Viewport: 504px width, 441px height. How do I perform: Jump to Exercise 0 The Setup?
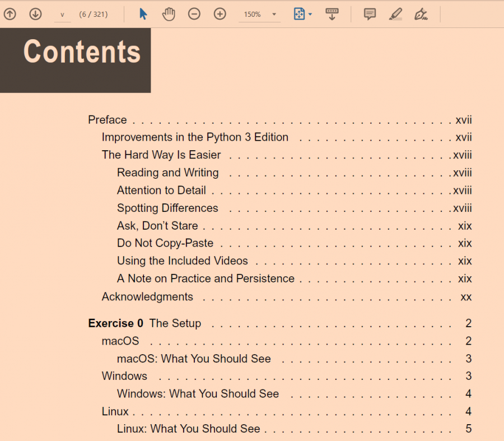tap(144, 323)
